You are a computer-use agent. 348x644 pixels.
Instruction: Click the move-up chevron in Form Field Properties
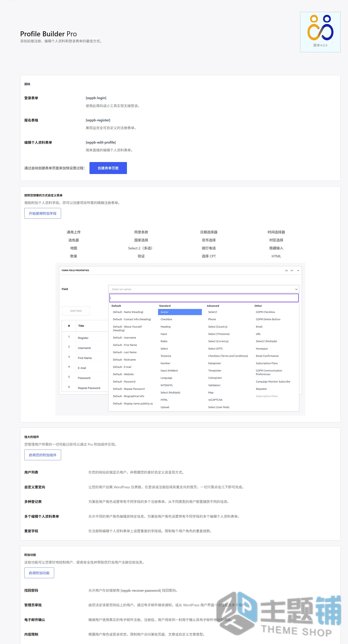click(x=286, y=271)
